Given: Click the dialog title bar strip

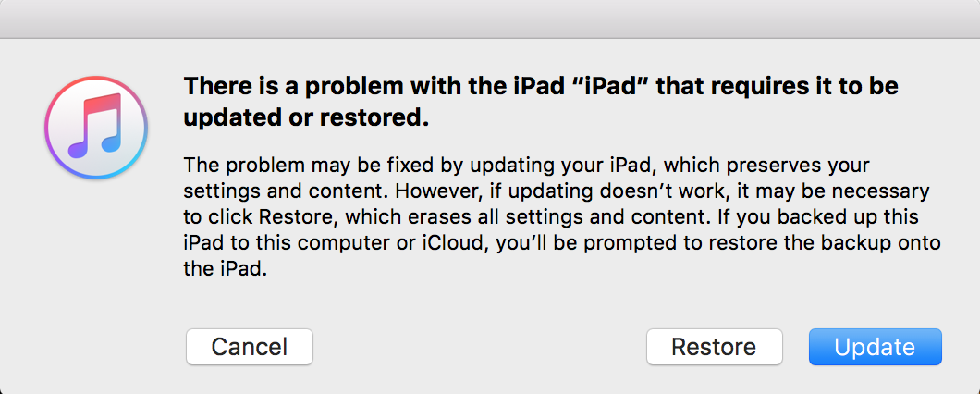Looking at the screenshot, I should coord(490,18).
